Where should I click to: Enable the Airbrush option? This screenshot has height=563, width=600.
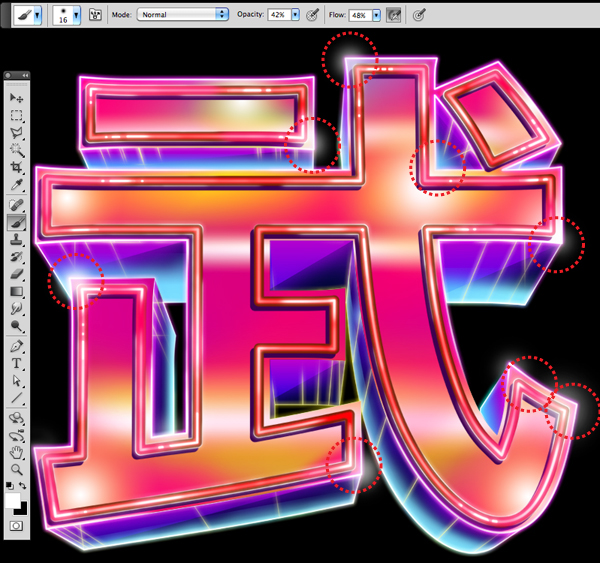[x=393, y=15]
